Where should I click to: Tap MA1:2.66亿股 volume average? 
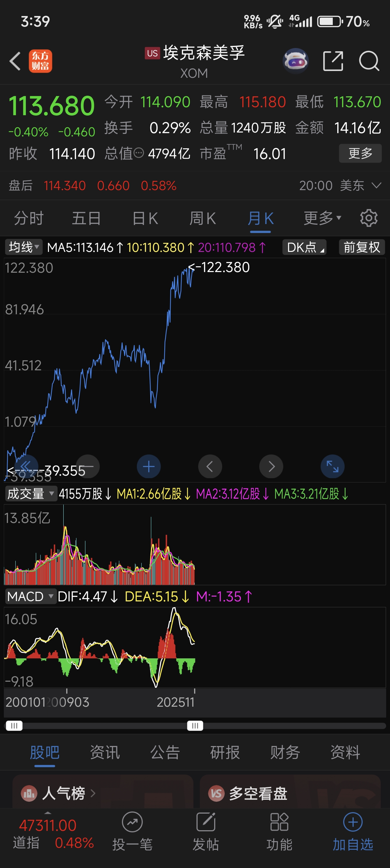point(149,494)
